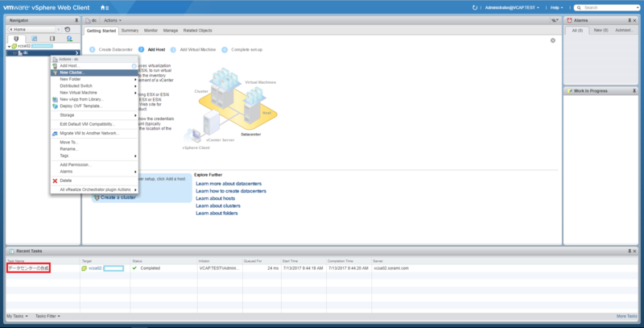The width and height of the screenshot is (644, 328).
Task: Select Add Permission menu entry
Action: (94, 165)
